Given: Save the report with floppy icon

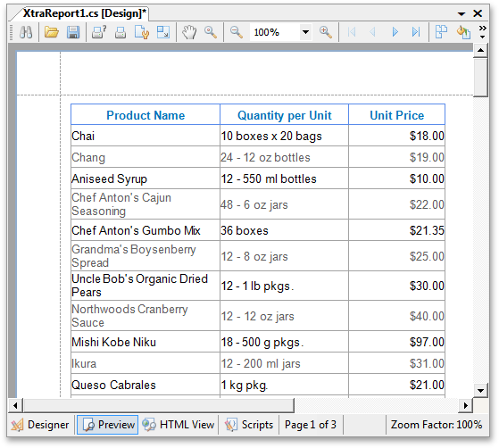Looking at the screenshot, I should [73, 32].
